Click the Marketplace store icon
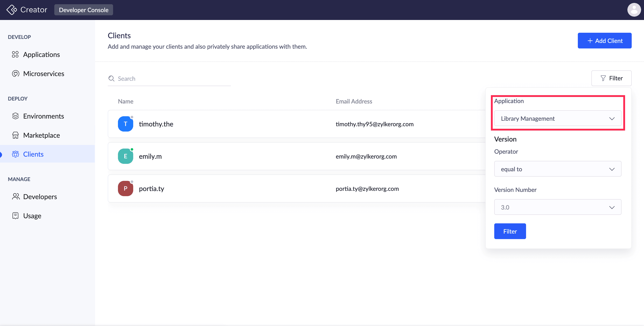 [15, 135]
